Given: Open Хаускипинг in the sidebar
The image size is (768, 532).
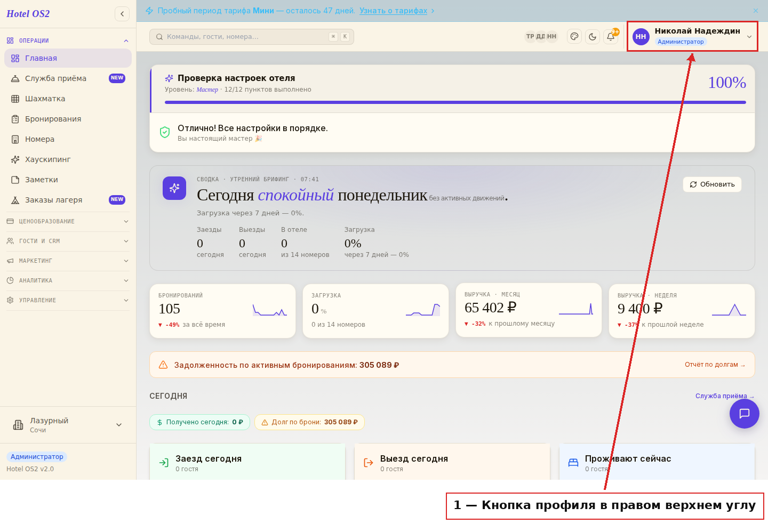Looking at the screenshot, I should [x=68, y=159].
